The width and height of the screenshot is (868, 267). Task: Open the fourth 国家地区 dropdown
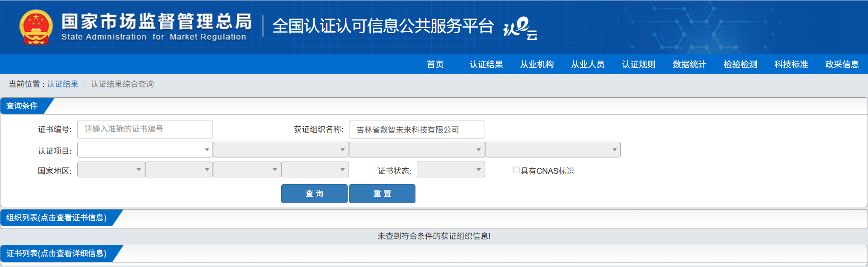(x=315, y=170)
